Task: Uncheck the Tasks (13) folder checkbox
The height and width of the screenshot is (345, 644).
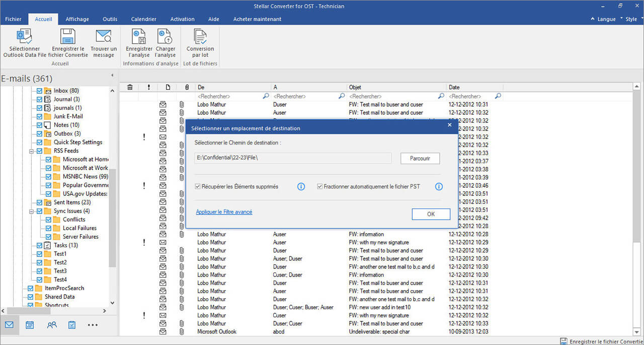Action: click(39, 245)
